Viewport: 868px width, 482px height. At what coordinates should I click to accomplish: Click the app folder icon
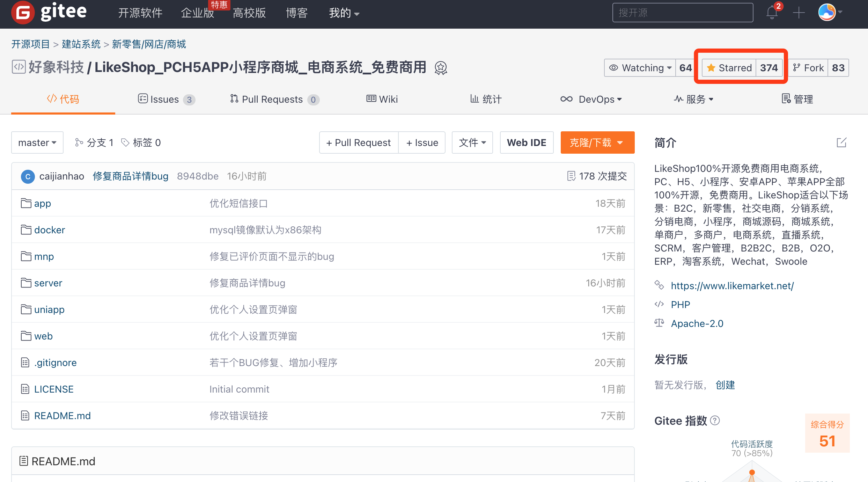point(26,203)
